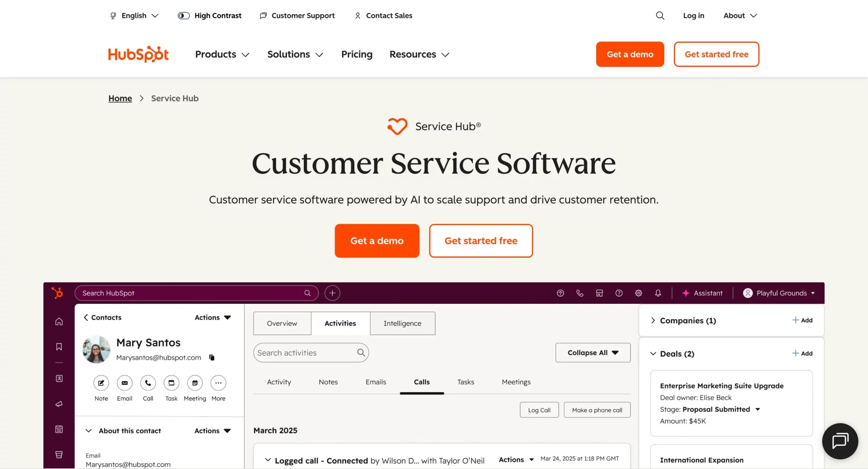
Task: Click Get started free in header
Action: (716, 54)
